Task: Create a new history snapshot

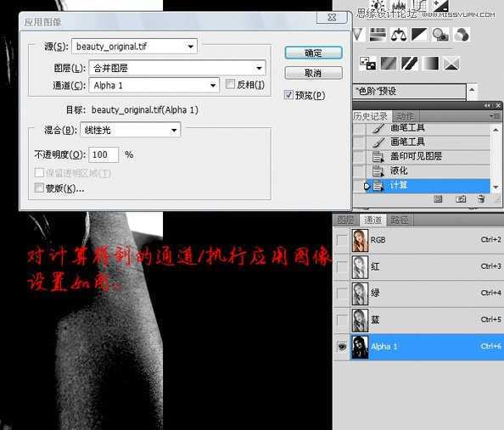Action: [x=461, y=199]
